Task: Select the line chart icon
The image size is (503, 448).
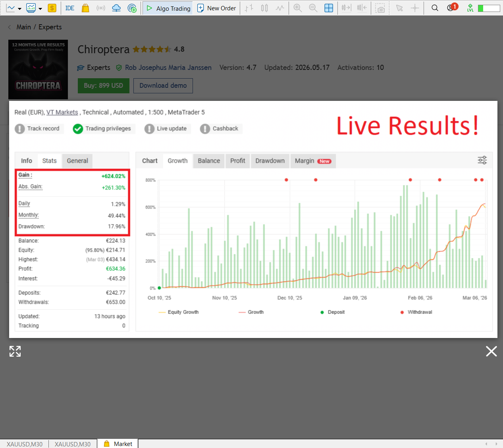Action: [280, 8]
